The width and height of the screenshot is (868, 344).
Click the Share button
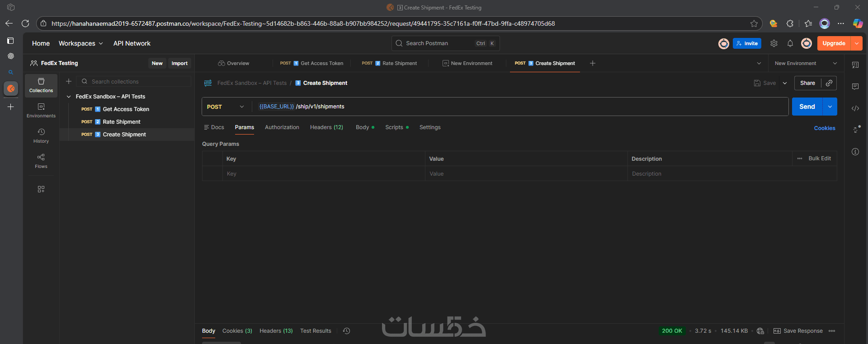click(x=807, y=83)
